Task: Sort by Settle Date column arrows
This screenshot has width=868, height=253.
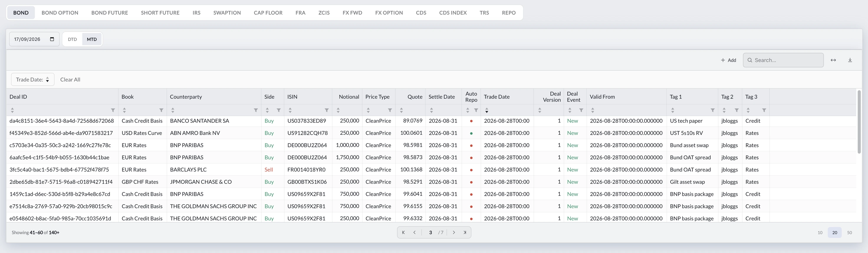Action: coord(432,110)
